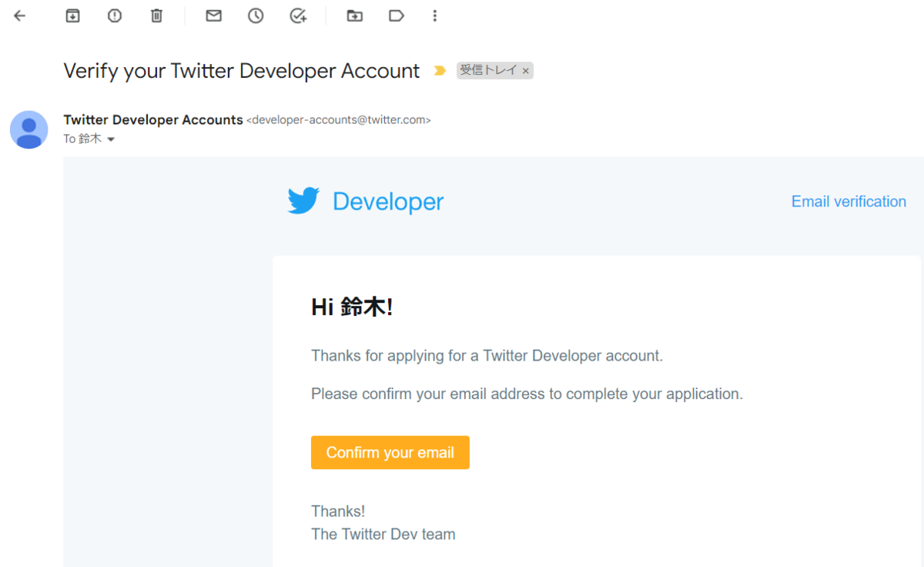Click the Hi 鈴木! greeting
Screen dimensions: 924x567
pyautogui.click(x=352, y=307)
